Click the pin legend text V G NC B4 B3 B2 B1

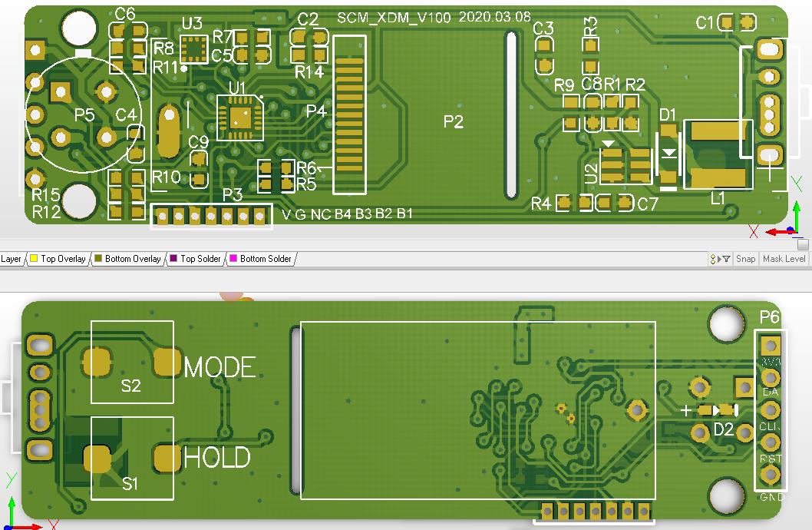click(347, 214)
